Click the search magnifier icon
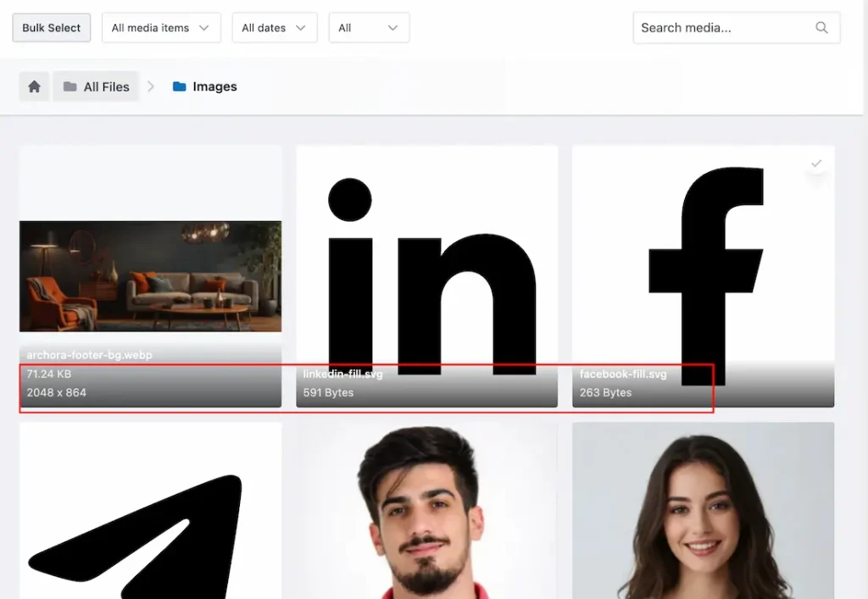868x599 pixels. [x=821, y=28]
